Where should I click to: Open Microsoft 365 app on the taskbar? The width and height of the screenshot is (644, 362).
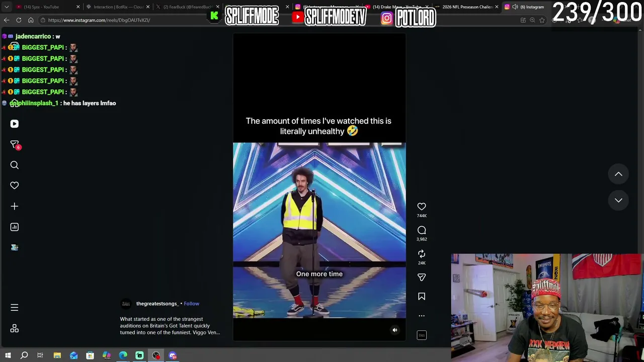[x=107, y=356]
